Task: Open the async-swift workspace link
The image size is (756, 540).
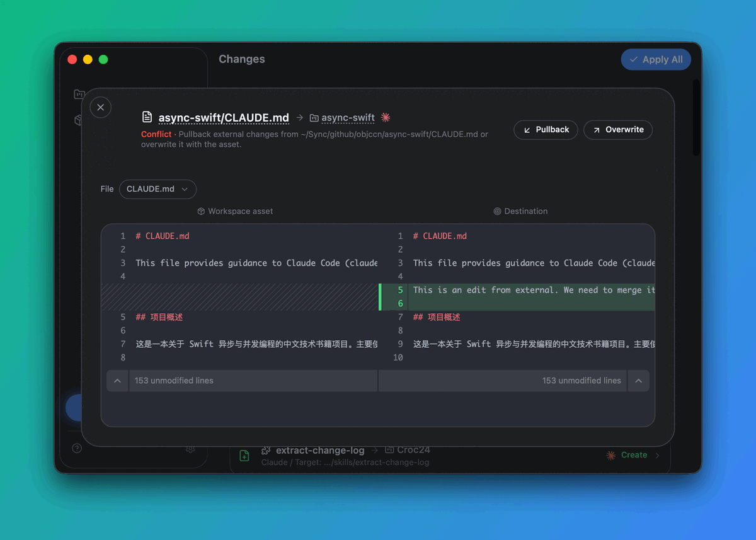Action: [348, 118]
